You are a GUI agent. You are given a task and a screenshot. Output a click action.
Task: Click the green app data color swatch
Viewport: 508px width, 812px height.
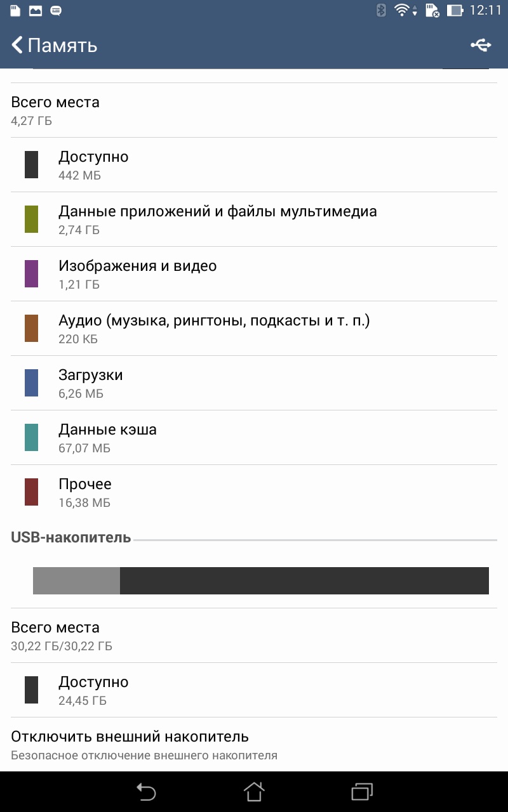pos(31,219)
